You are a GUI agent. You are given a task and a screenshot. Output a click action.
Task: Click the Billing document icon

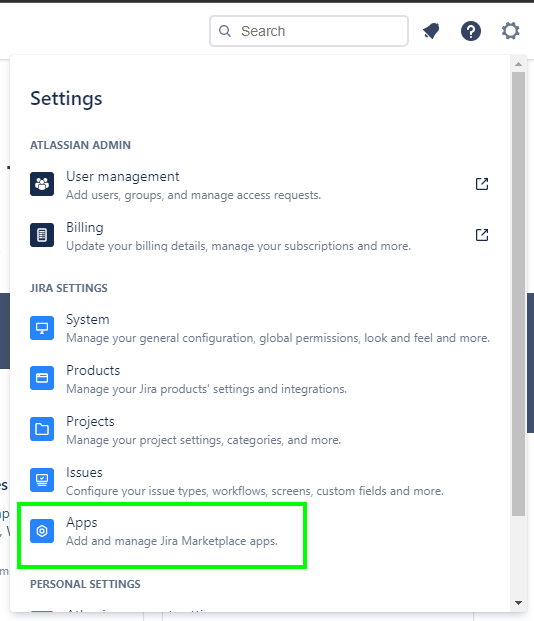[42, 235]
